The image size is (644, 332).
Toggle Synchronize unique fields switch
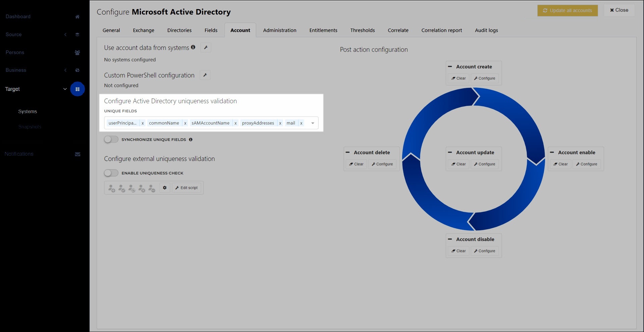click(x=111, y=139)
